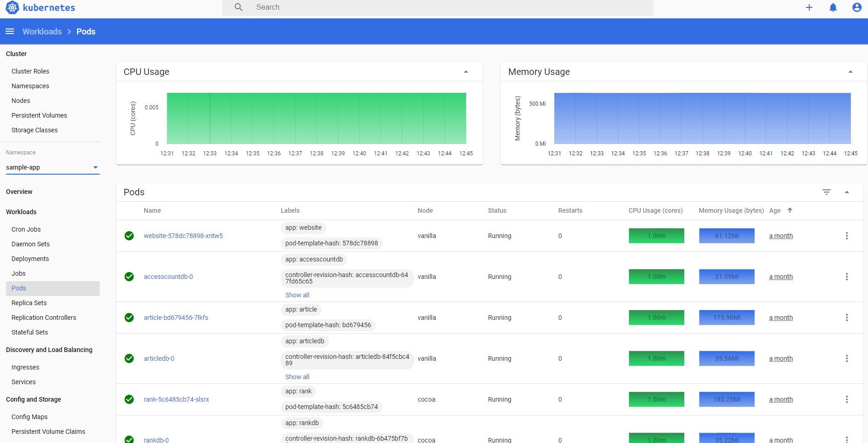Open Persistent Volume Claims in sidebar
The width and height of the screenshot is (868, 443).
pyautogui.click(x=48, y=432)
